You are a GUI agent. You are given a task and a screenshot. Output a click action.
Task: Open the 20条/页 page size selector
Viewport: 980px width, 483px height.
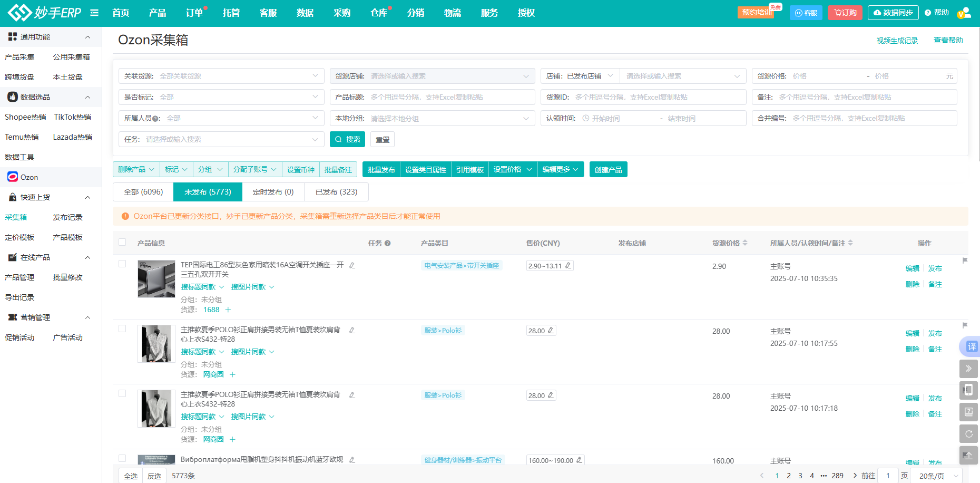936,476
